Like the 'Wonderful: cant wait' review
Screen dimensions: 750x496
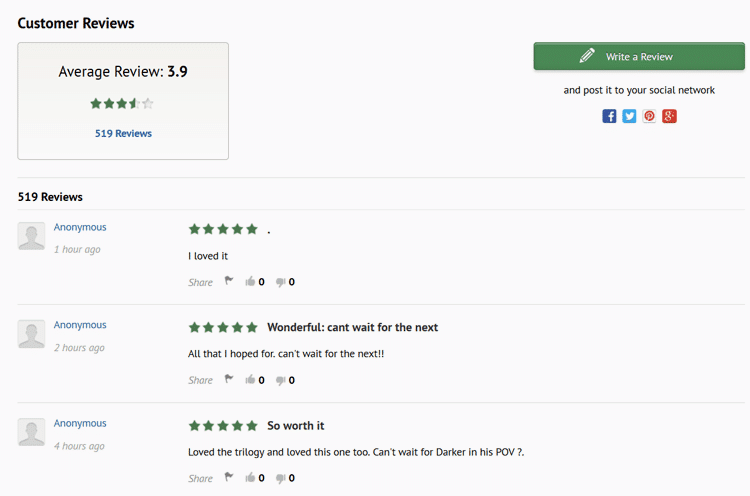pyautogui.click(x=250, y=379)
